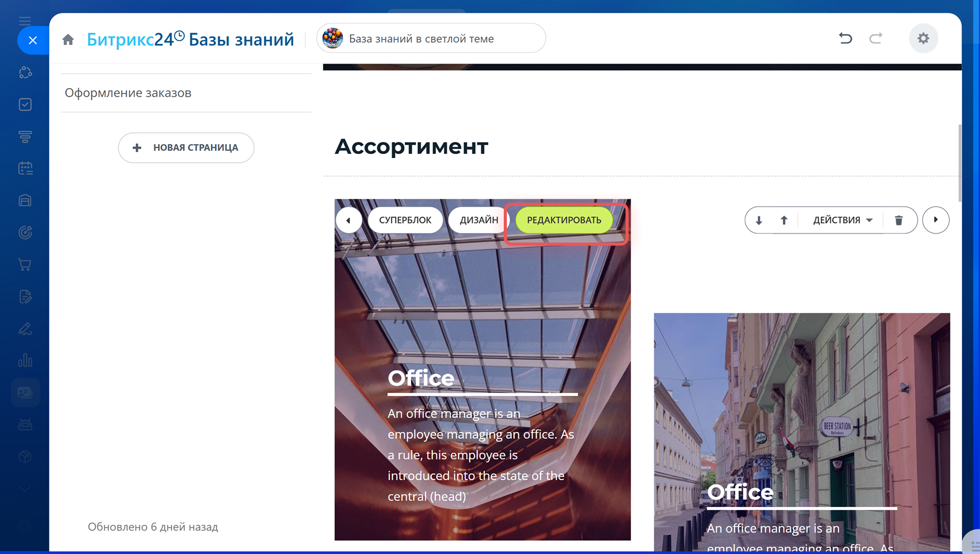Viewport: 980px width, 554px height.
Task: Expand the right block panel arrow
Action: (936, 220)
